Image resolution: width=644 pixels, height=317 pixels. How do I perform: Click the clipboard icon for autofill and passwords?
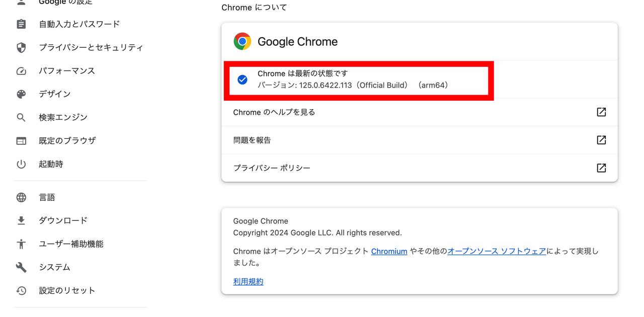(x=21, y=24)
